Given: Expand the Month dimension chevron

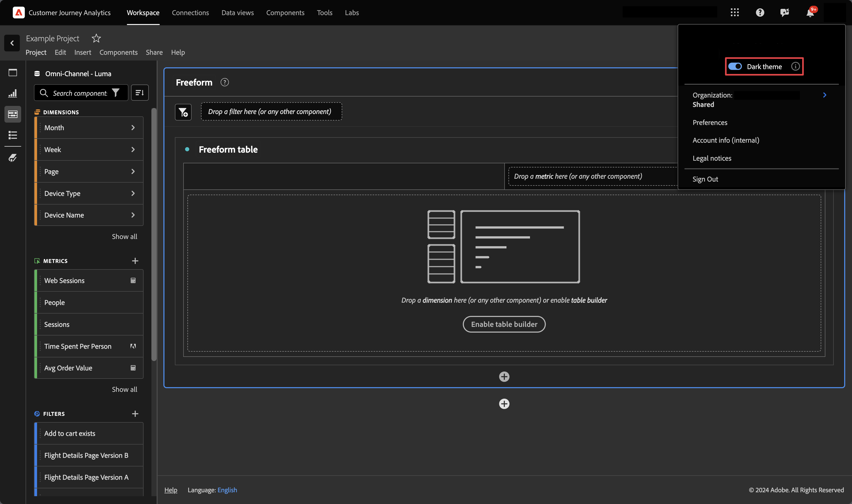Looking at the screenshot, I should [133, 128].
